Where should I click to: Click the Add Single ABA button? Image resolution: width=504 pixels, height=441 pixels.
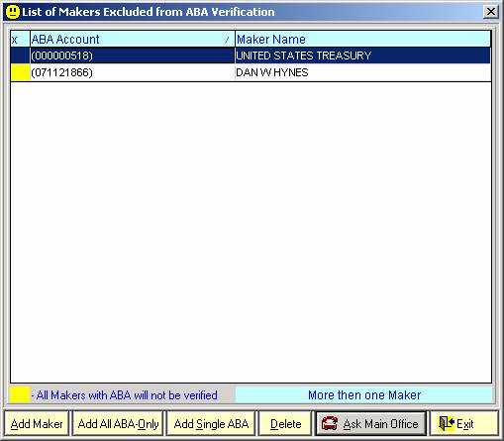211,423
